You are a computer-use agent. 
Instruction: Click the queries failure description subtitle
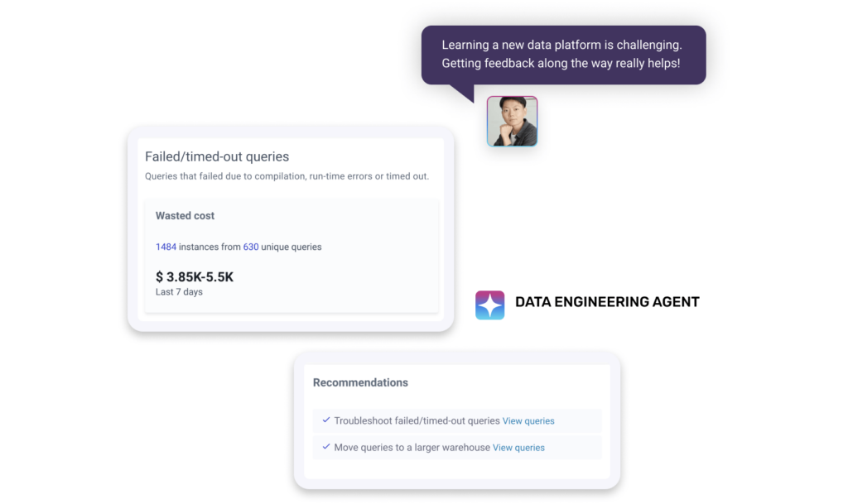287,176
